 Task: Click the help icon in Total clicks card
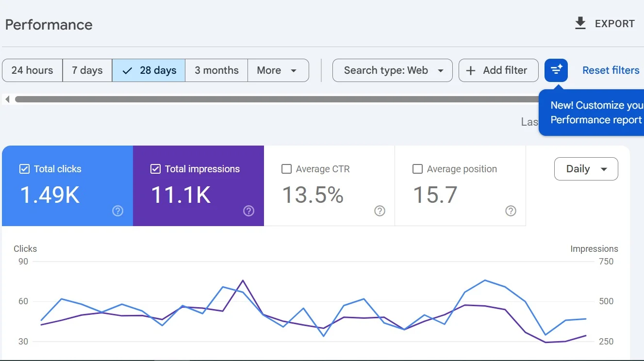pos(117,211)
